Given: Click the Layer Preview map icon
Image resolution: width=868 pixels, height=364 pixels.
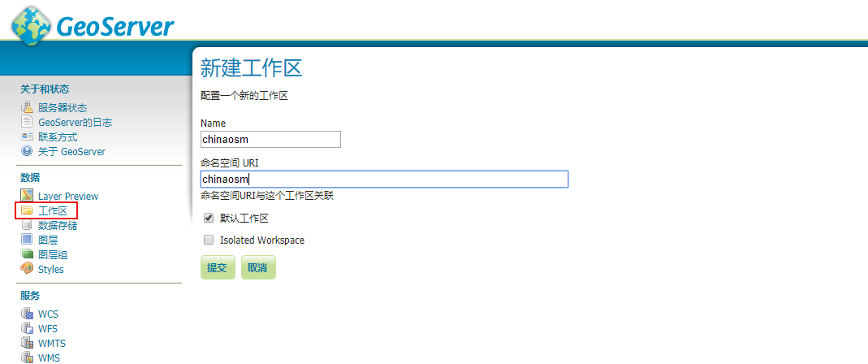Looking at the screenshot, I should [x=27, y=196].
